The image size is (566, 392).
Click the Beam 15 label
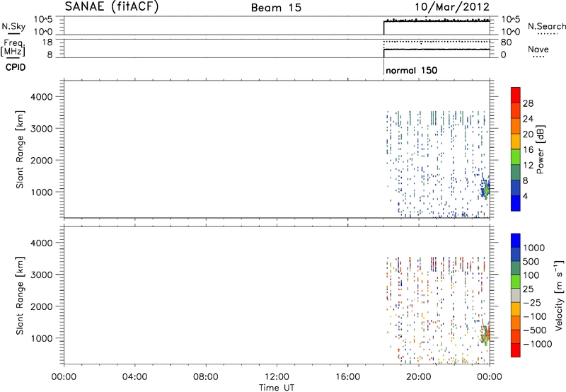click(276, 8)
